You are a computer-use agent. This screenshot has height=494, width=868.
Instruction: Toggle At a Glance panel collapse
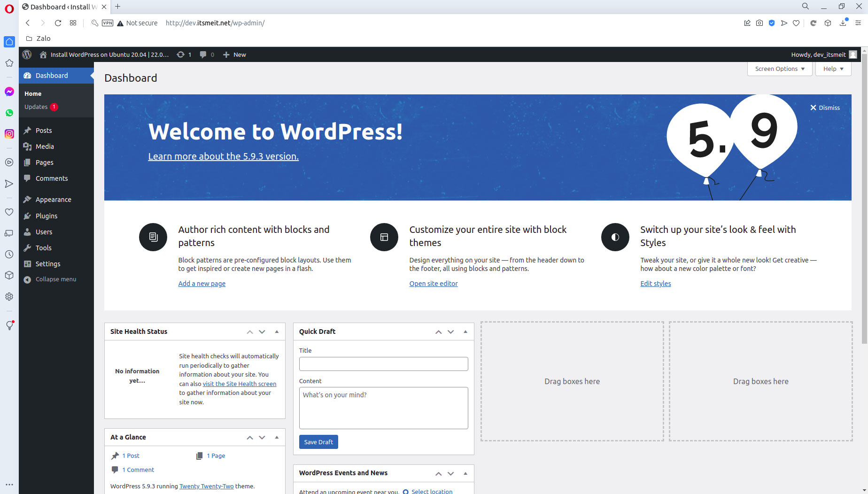[277, 437]
